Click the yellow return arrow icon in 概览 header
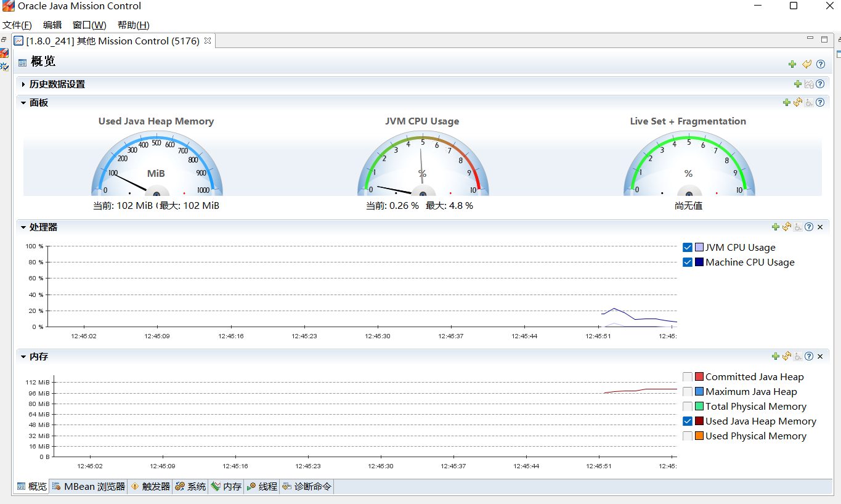 coord(807,64)
